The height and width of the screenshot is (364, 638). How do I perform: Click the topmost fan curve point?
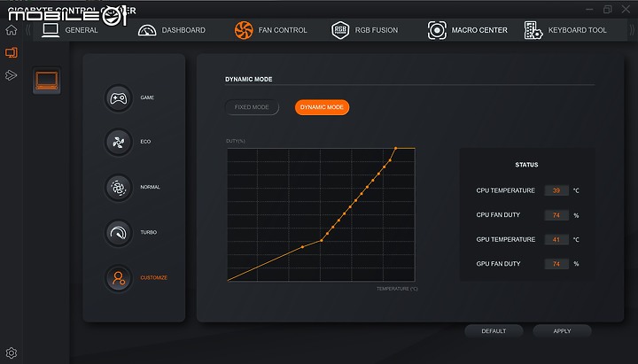pyautogui.click(x=395, y=149)
